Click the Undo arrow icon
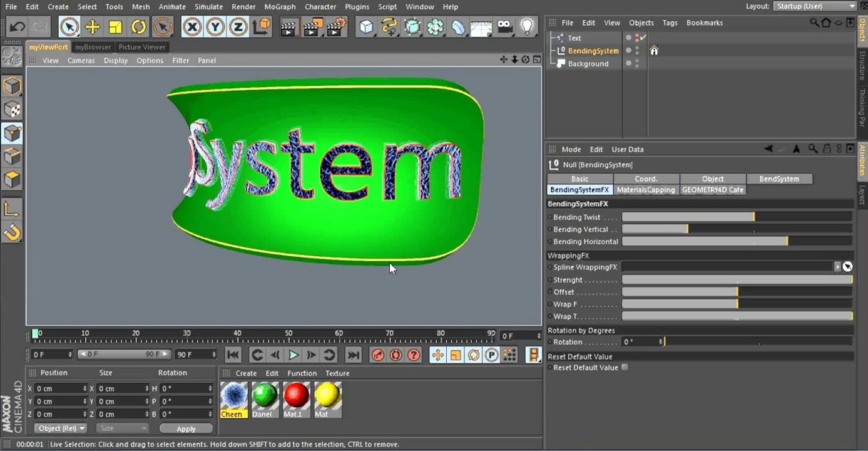 tap(17, 27)
